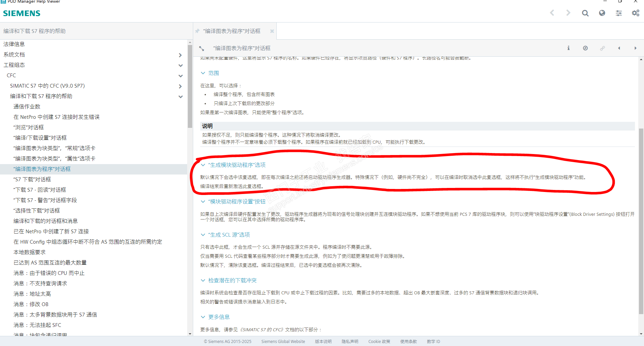Expand the 系统文档 tree node
644x346 pixels.
coord(180,55)
